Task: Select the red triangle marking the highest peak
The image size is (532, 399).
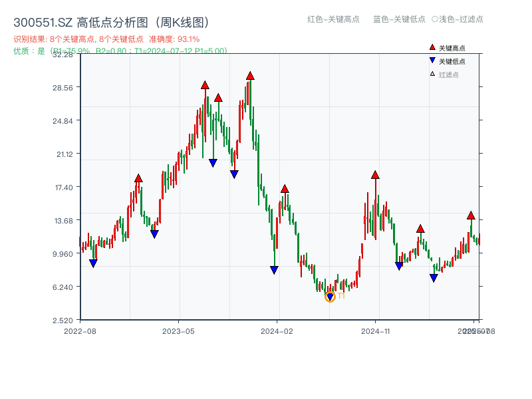Action: pyautogui.click(x=251, y=76)
